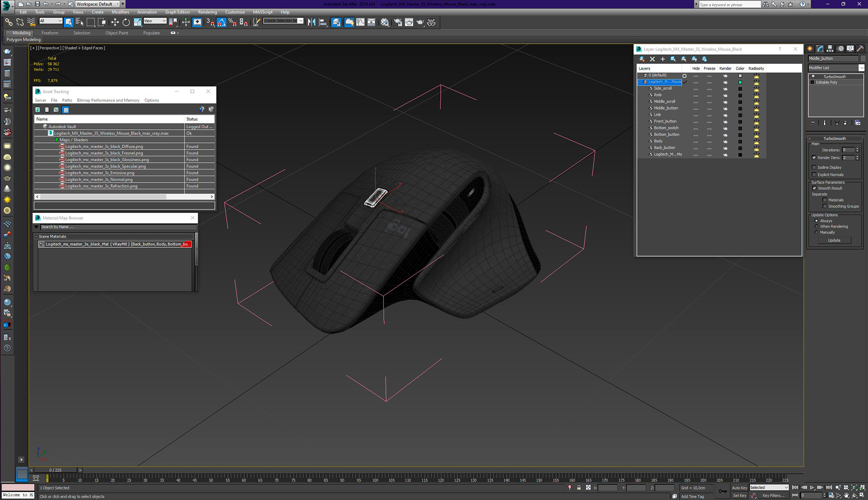Open the Modifiers menu
The image size is (868, 500).
coord(120,12)
